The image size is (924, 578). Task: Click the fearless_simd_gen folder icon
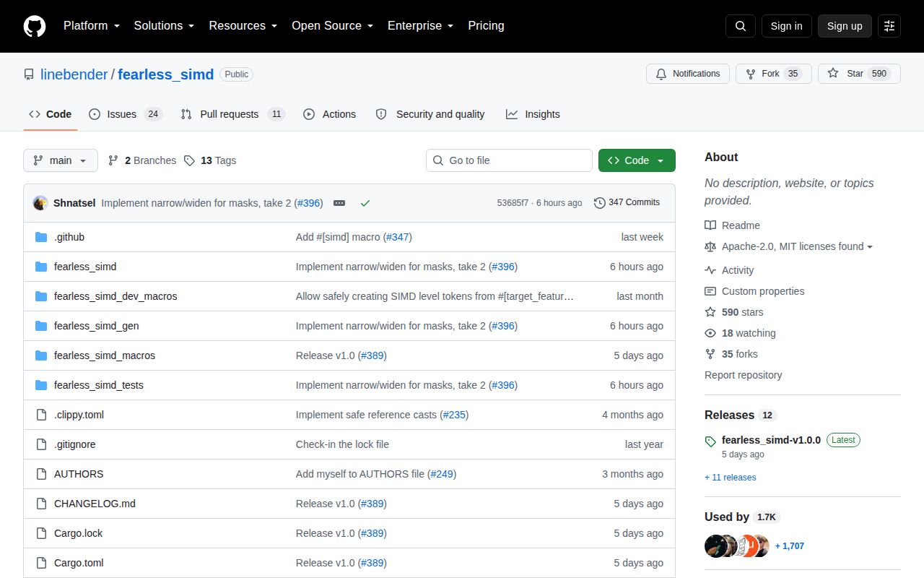click(41, 326)
